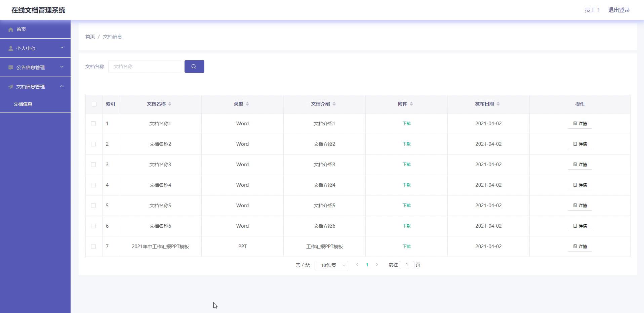Click the magnifier search button

pyautogui.click(x=194, y=66)
